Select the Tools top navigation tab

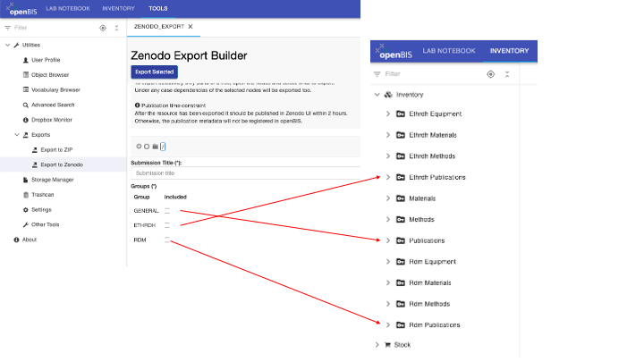coord(158,9)
